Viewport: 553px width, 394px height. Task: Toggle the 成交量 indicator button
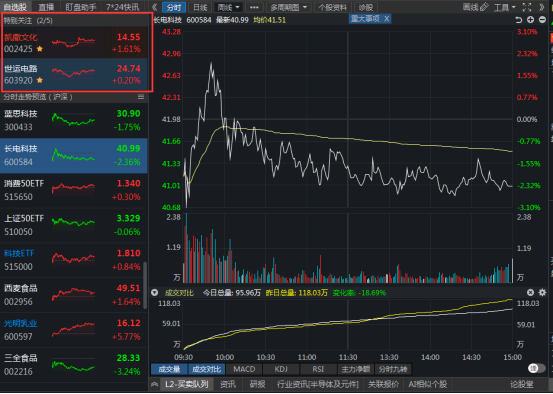[169, 369]
